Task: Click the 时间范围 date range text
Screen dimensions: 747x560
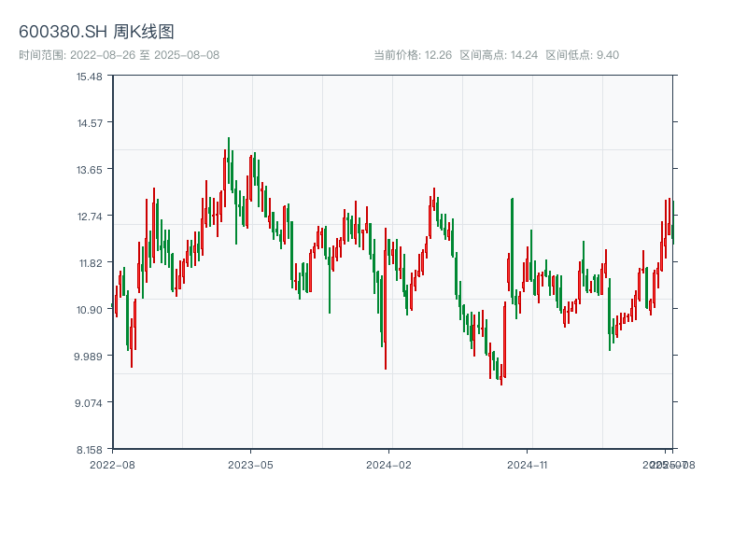Action: point(119,55)
